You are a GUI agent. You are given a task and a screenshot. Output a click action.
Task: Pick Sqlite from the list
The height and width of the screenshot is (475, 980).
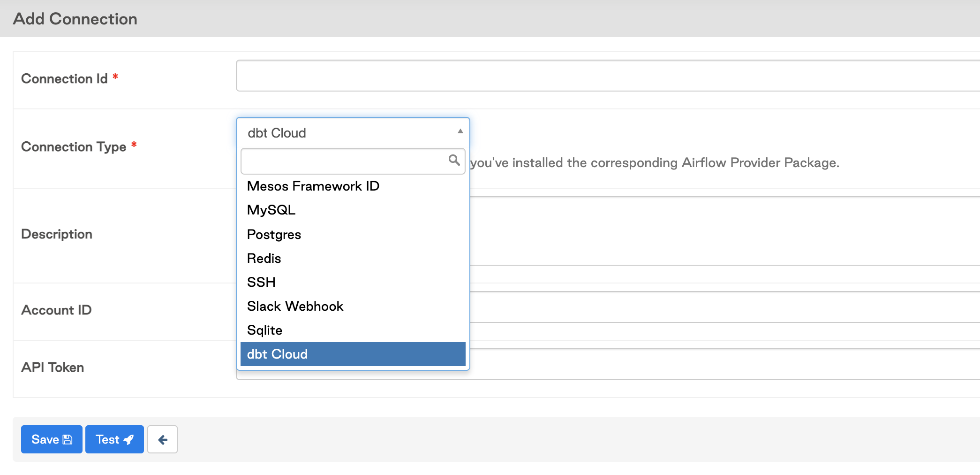point(264,330)
